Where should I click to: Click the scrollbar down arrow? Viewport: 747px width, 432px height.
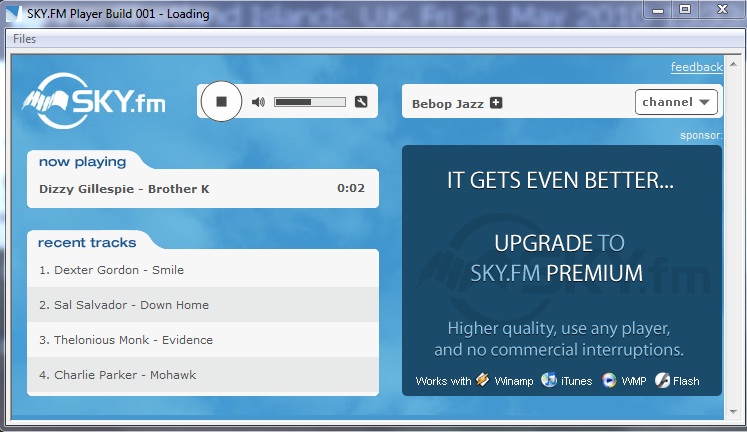tap(733, 412)
